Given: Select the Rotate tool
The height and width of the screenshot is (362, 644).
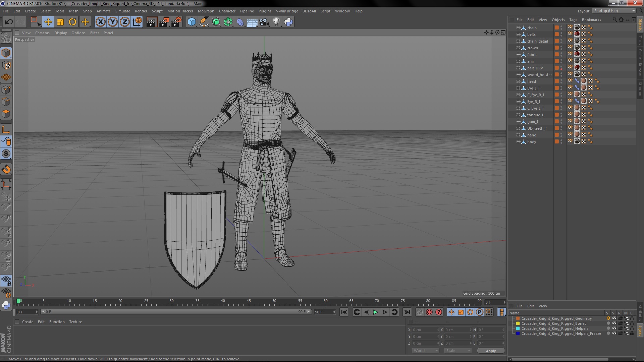Looking at the screenshot, I should [x=72, y=22].
